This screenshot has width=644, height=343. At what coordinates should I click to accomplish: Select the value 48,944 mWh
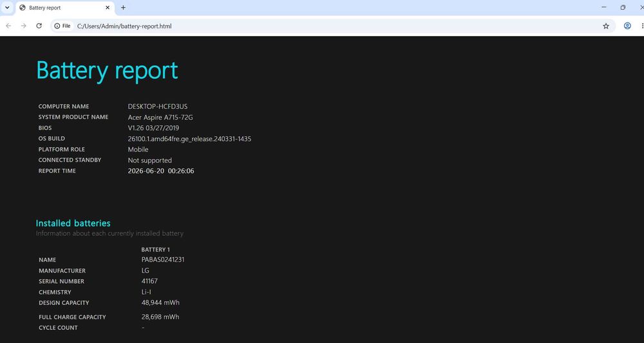point(160,302)
